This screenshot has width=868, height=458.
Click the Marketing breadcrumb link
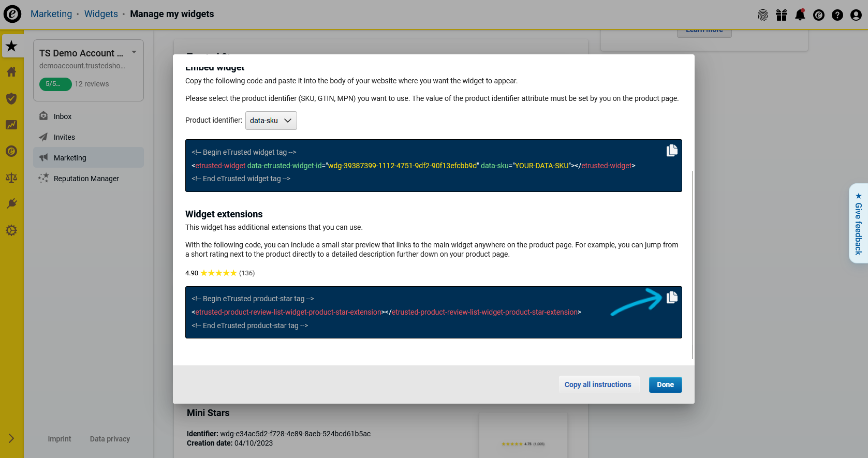pos(51,14)
